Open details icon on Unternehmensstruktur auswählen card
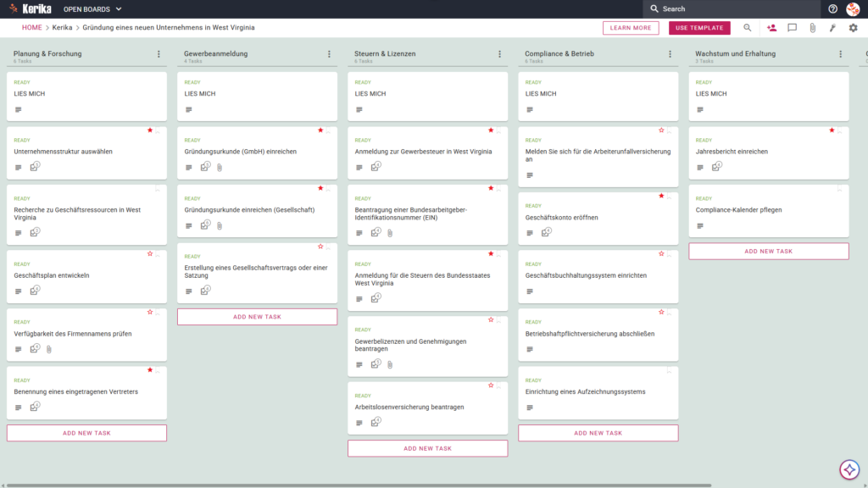This screenshot has height=488, width=868. [19, 168]
